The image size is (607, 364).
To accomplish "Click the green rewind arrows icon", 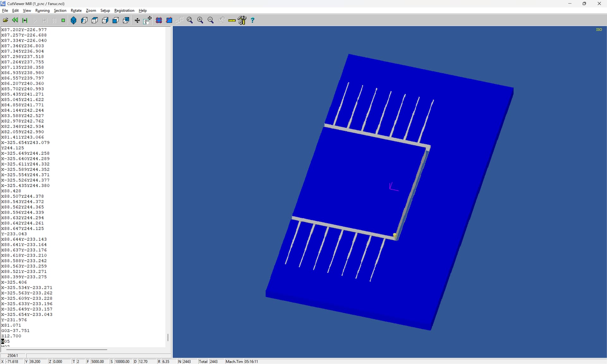I will 15,20.
